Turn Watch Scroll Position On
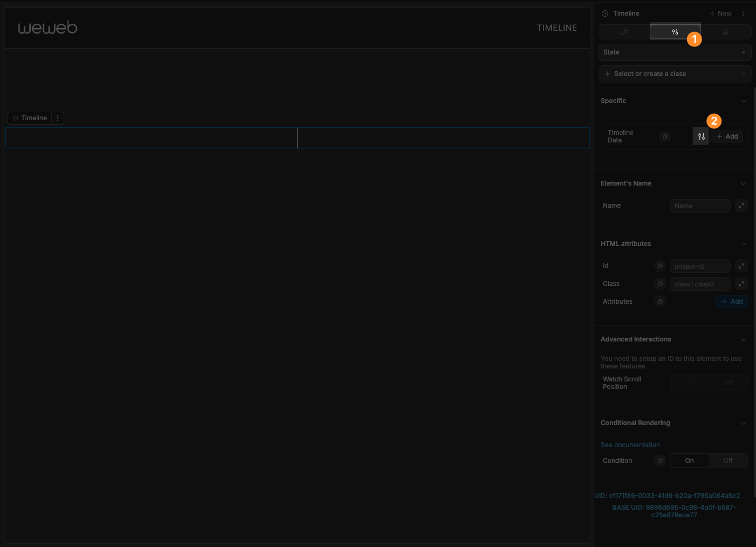The image size is (756, 547). [689, 383]
